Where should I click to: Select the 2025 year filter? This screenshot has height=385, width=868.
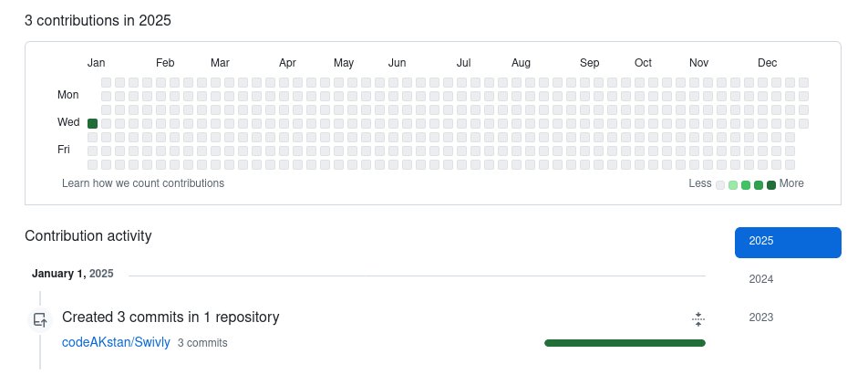coord(787,241)
